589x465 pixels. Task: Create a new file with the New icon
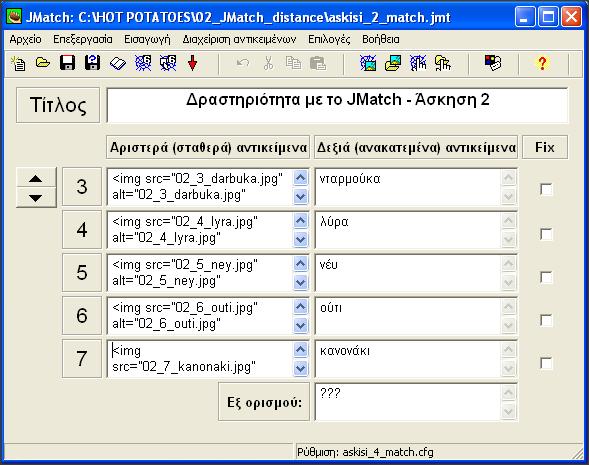coord(18,63)
